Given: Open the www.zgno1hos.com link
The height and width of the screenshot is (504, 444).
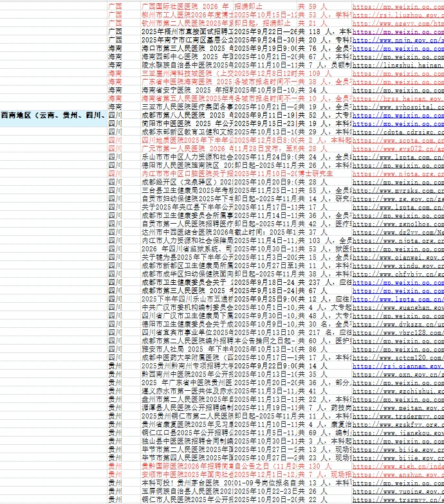Looking at the screenshot, I should [x=398, y=224].
